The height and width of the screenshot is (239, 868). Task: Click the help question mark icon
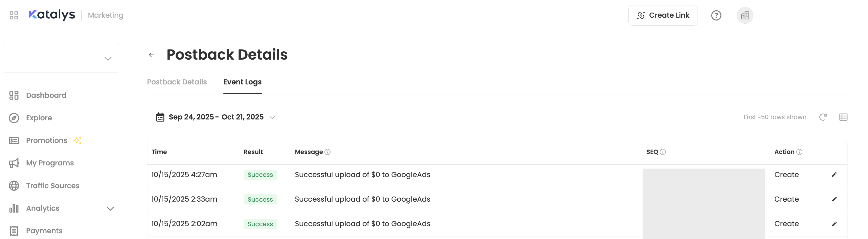[716, 15]
